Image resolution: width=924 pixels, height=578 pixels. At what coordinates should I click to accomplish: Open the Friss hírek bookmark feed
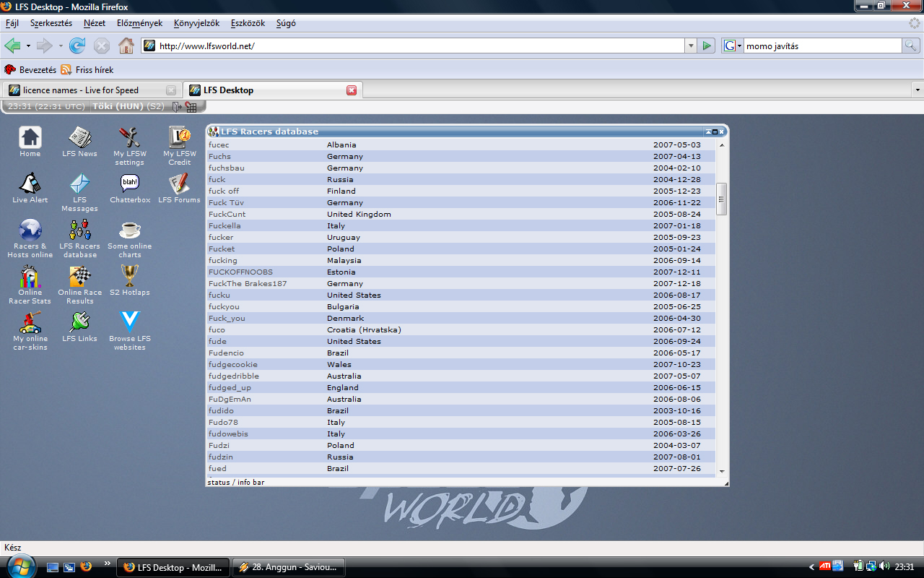[87, 70]
